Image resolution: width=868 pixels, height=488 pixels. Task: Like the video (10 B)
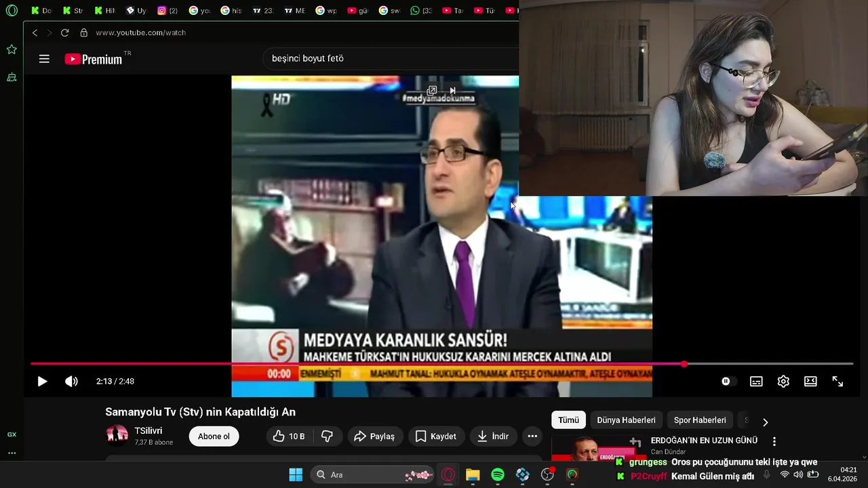[x=289, y=436]
